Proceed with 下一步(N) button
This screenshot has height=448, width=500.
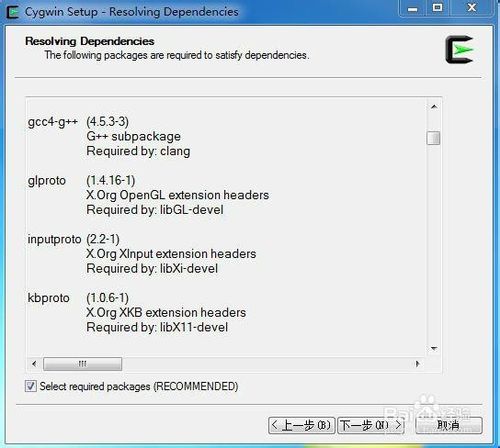tap(371, 425)
